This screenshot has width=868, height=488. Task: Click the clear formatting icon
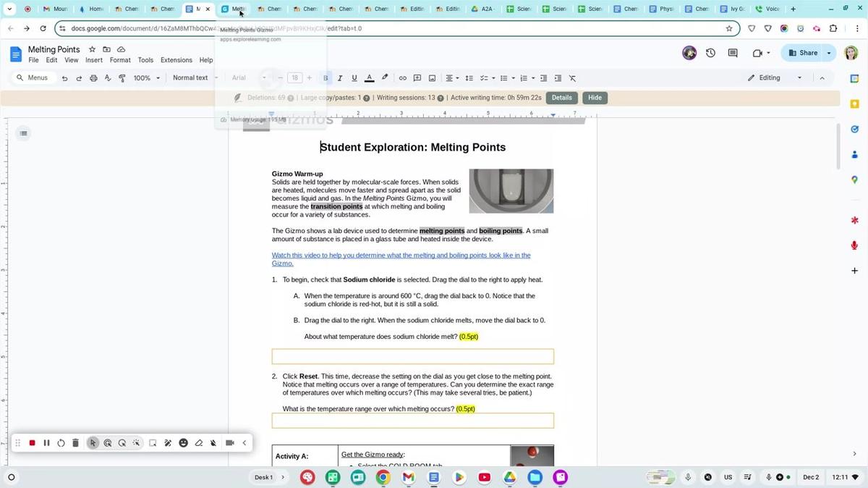[x=572, y=78]
